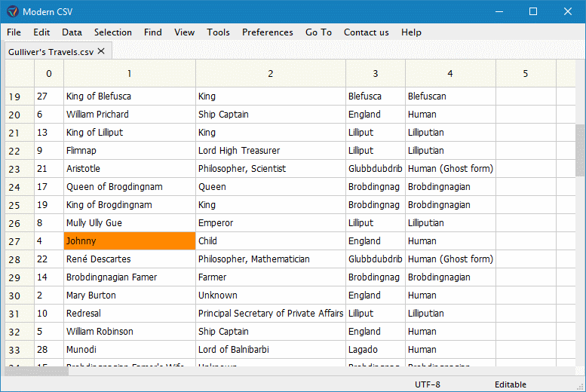586x392 pixels.
Task: Select column header 4
Action: (x=450, y=74)
